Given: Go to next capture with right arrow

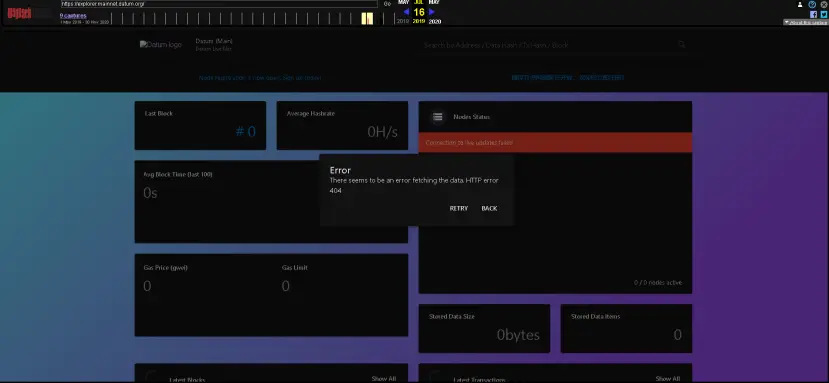Looking at the screenshot, I should [432, 12].
